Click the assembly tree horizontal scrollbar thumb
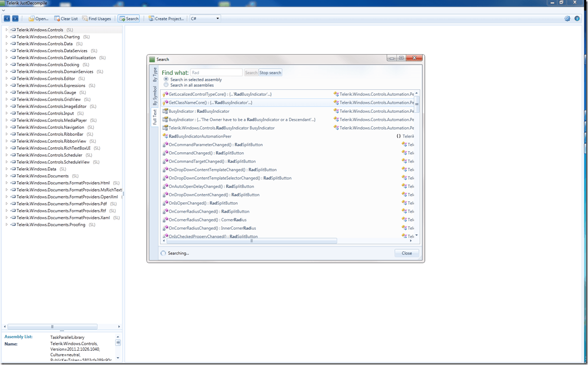 52,327
